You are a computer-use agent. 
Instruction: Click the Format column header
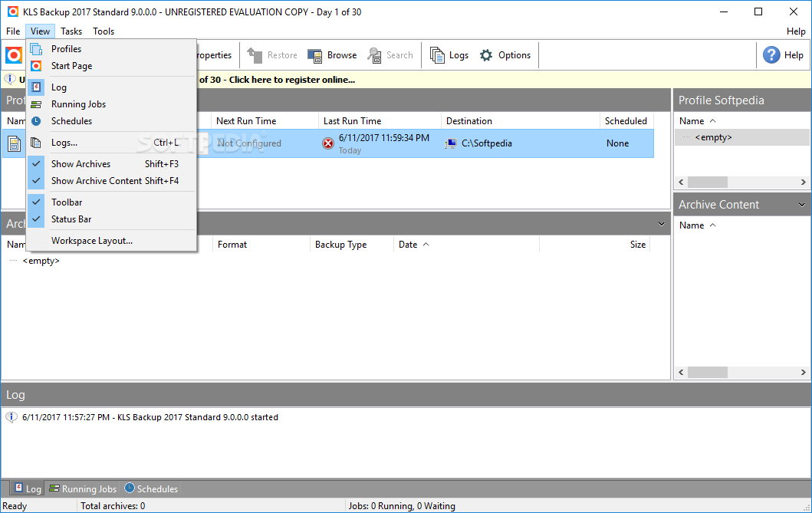pyautogui.click(x=261, y=245)
